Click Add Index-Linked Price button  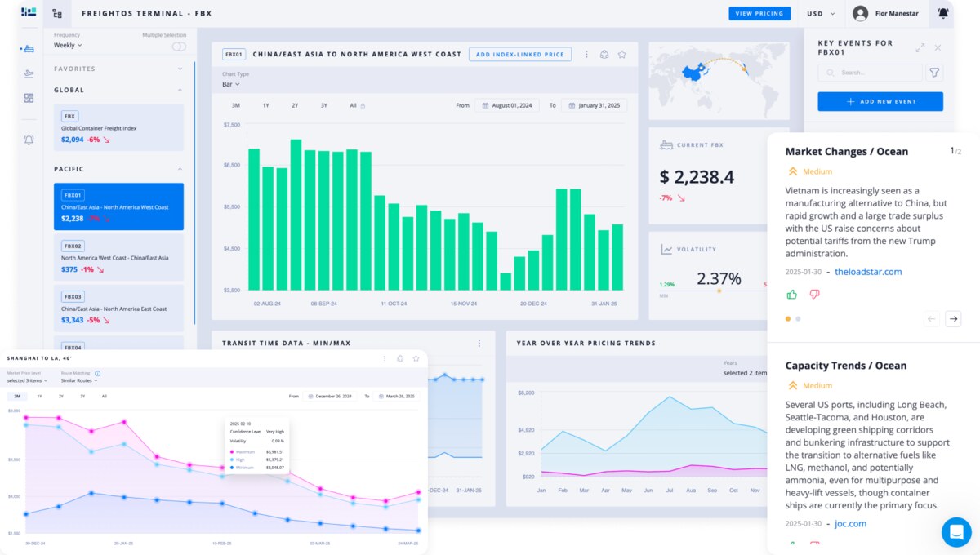pos(520,55)
